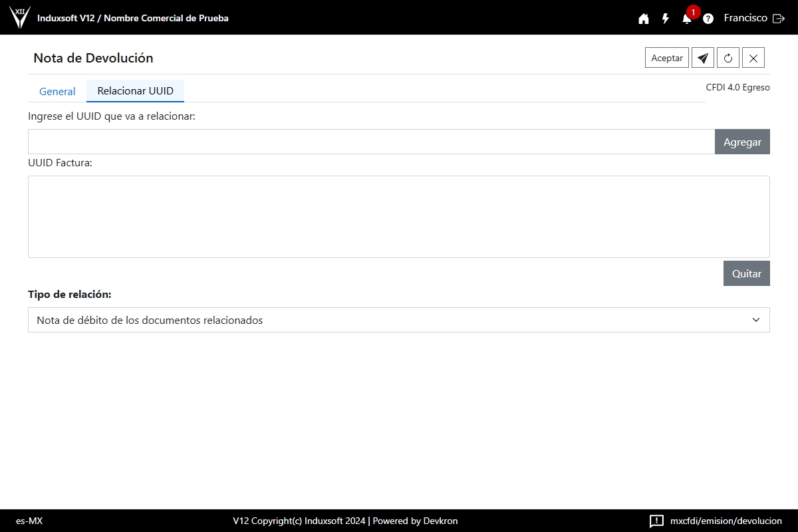
Task: Open the feedback icon in footer
Action: click(656, 521)
